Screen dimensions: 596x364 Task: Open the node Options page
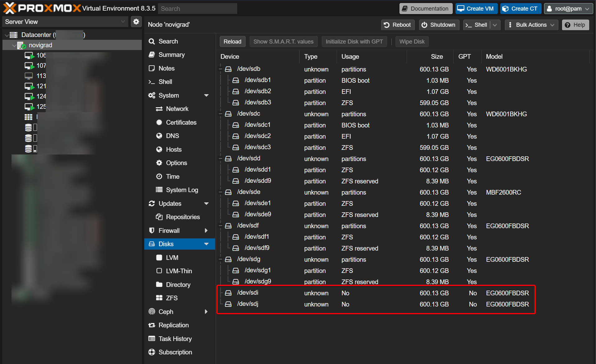[176, 163]
